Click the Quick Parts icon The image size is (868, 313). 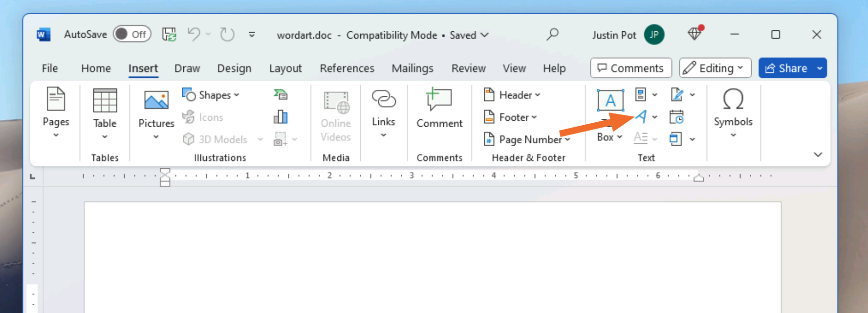[x=641, y=94]
